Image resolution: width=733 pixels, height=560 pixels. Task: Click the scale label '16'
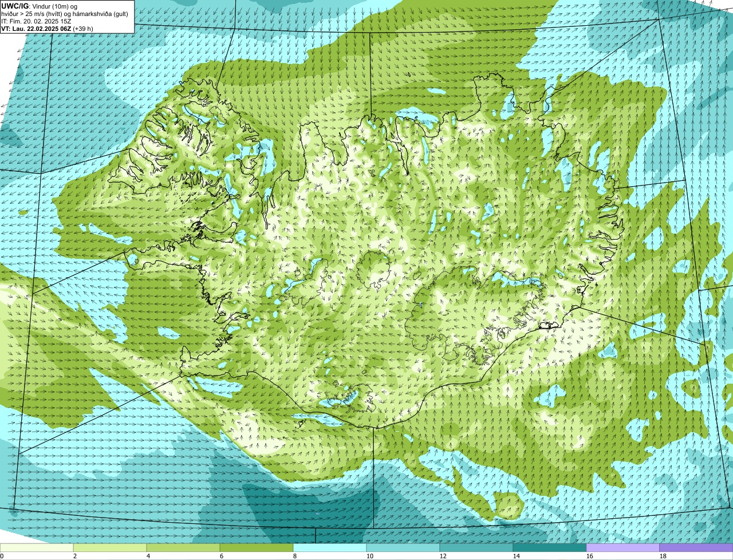[590, 556]
